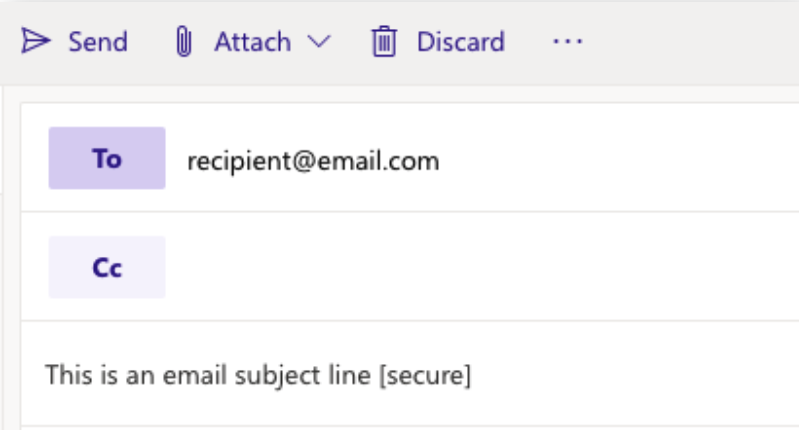
Task: Click the trash can Discard icon
Action: [384, 41]
